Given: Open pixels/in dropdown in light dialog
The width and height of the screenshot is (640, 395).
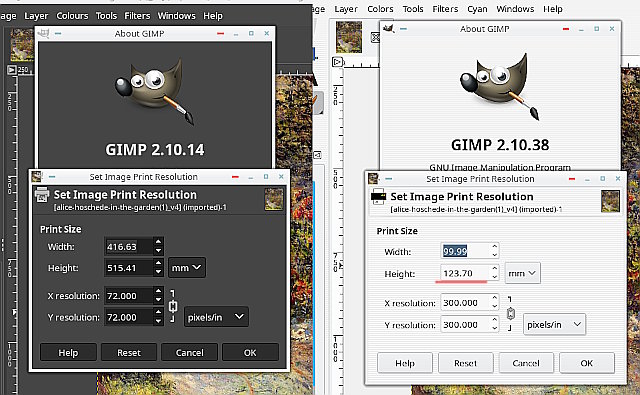Looking at the screenshot, I should point(554,324).
